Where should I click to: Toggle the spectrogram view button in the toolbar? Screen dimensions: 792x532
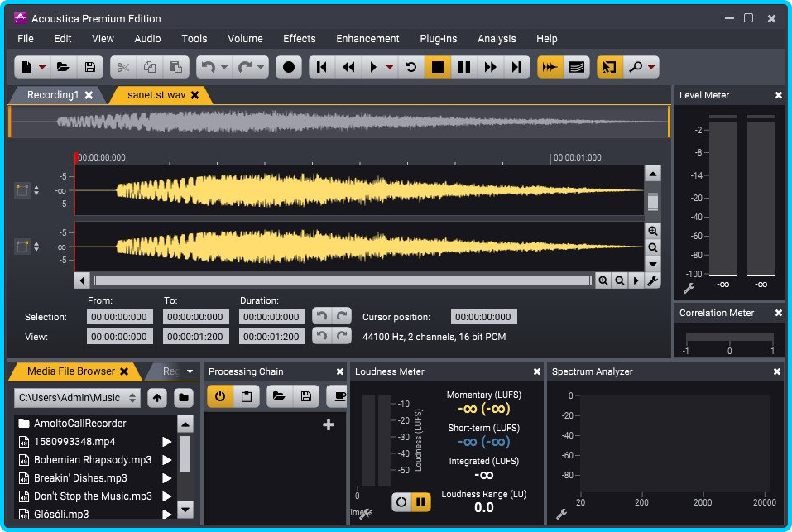(x=576, y=67)
